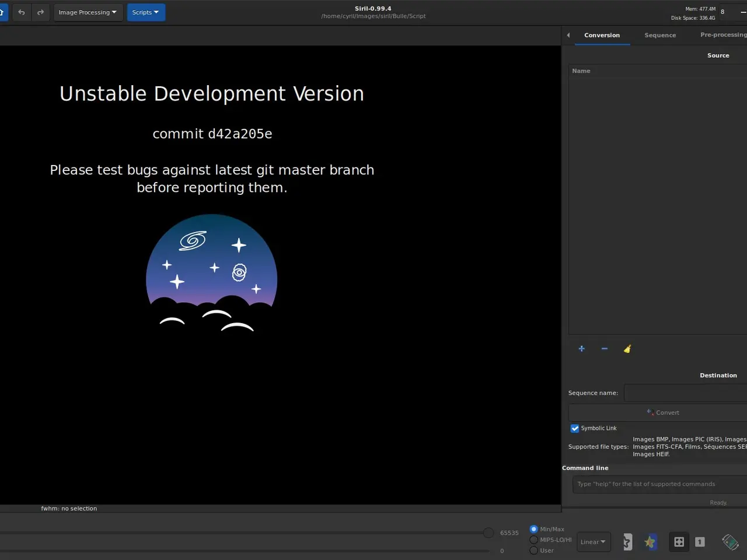The width and height of the screenshot is (747, 560).
Task: Click the zoom 1:1 icon
Action: click(x=700, y=542)
